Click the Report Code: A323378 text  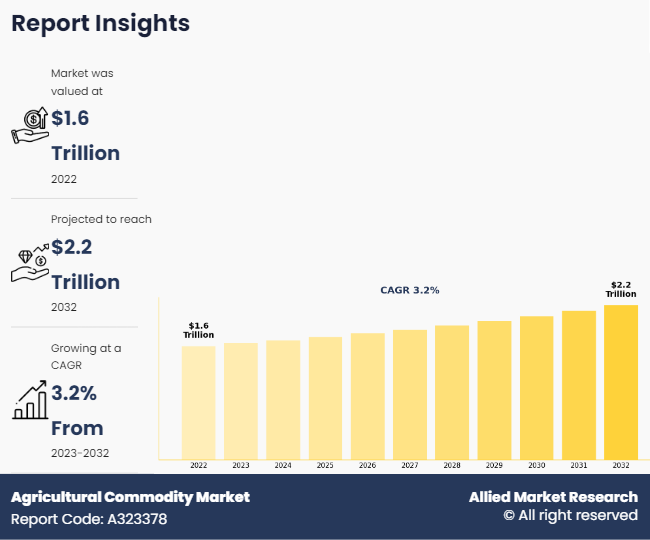click(x=89, y=519)
